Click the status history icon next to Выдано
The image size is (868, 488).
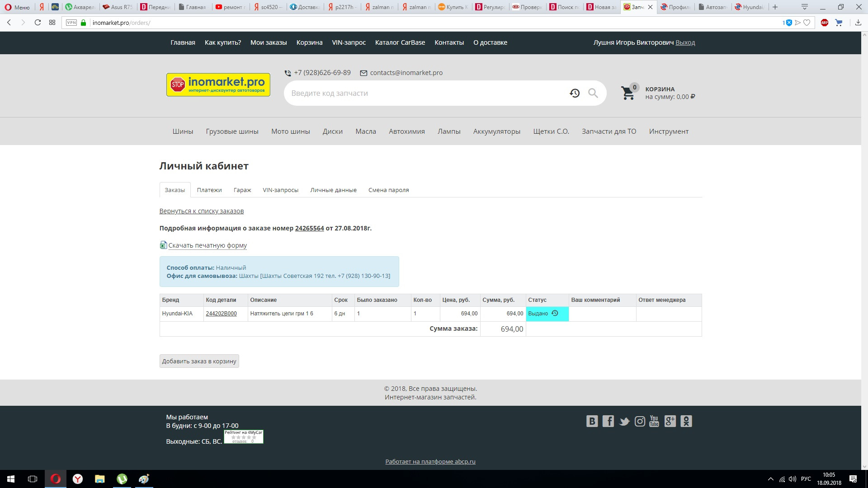click(x=555, y=313)
